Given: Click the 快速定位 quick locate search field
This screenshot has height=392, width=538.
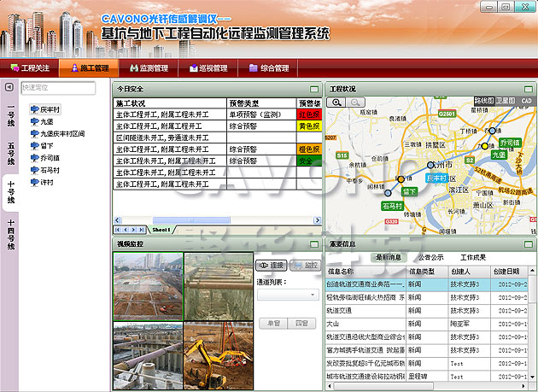Looking at the screenshot, I should [57, 87].
